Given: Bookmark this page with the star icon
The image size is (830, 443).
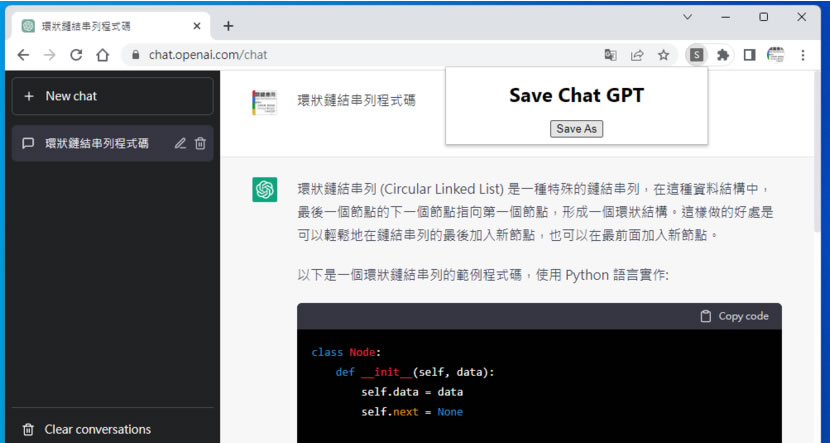Looking at the screenshot, I should pyautogui.click(x=663, y=55).
